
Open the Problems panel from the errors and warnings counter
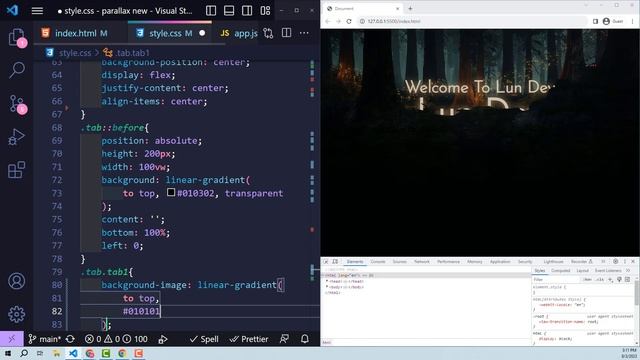[x=116, y=339]
